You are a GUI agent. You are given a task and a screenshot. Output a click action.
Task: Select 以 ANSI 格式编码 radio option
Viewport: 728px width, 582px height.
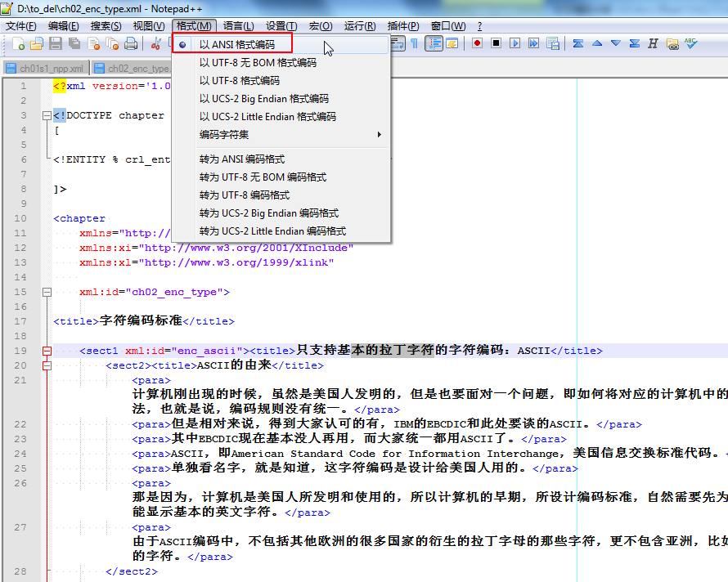(x=237, y=45)
